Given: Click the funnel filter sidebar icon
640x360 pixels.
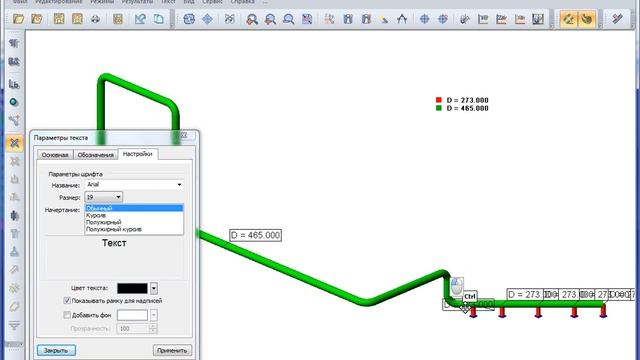Looking at the screenshot, I should (14, 326).
